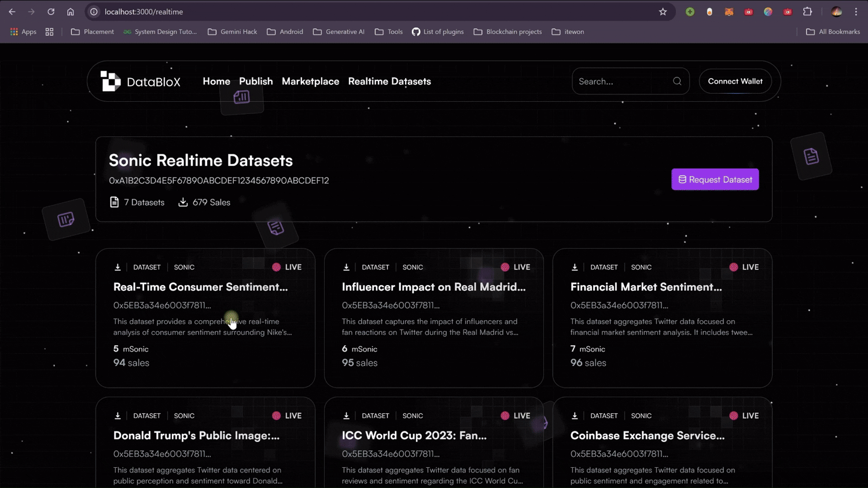Click '6 mSonic' price text
This screenshot has height=488, width=868.
click(359, 349)
